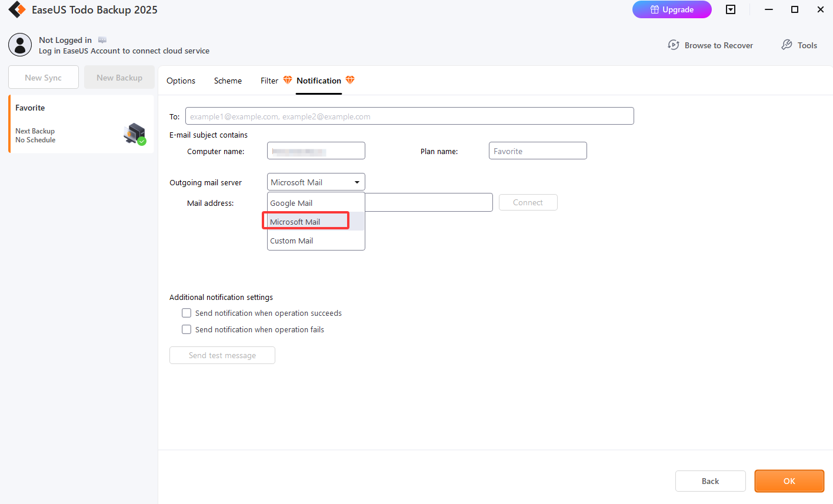Click the Connect button
Image resolution: width=833 pixels, height=504 pixels.
pyautogui.click(x=528, y=202)
